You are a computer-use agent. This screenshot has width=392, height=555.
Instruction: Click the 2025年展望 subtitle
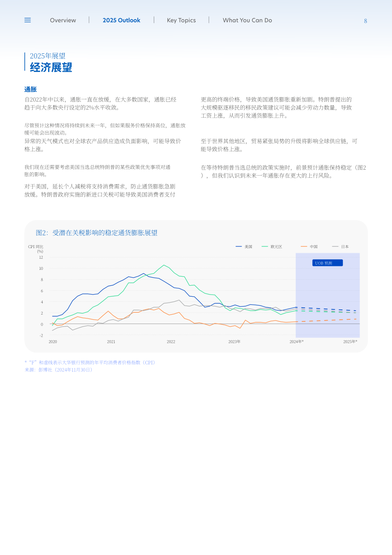point(47,56)
